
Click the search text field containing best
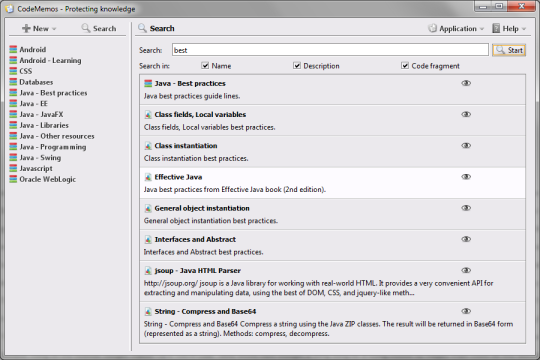pyautogui.click(x=330, y=50)
